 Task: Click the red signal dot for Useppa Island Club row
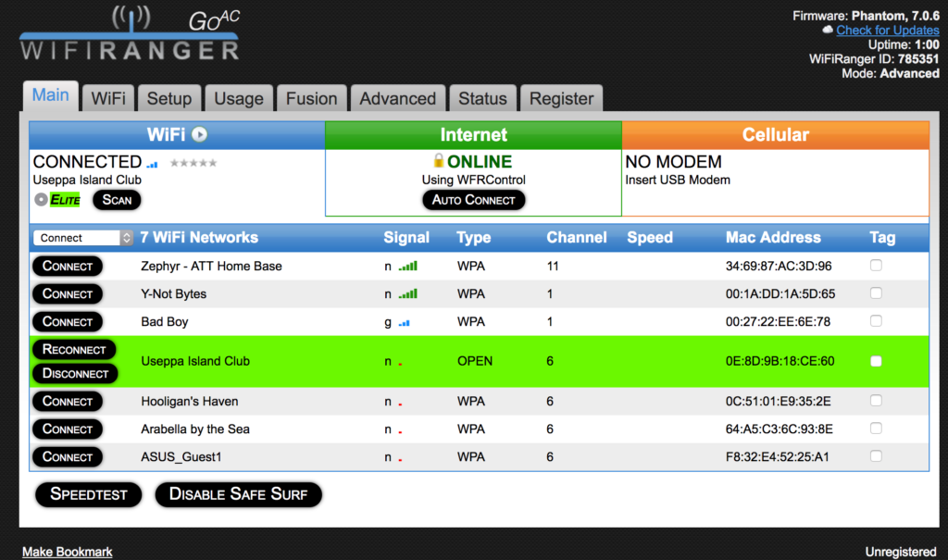pyautogui.click(x=400, y=364)
